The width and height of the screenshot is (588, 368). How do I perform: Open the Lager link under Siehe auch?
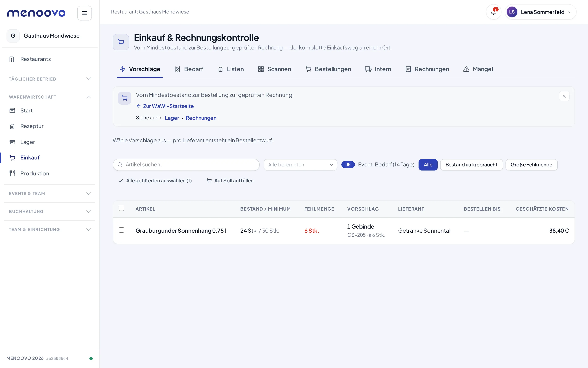pyautogui.click(x=172, y=118)
